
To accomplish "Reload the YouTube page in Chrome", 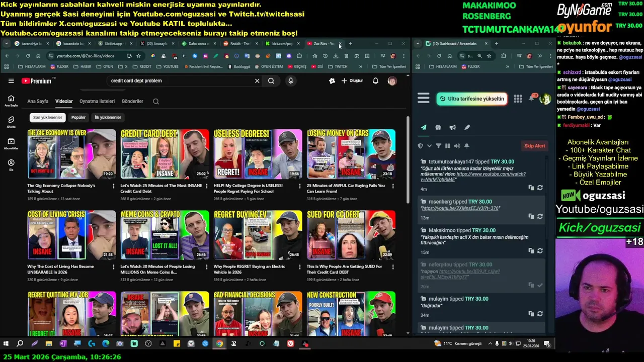I will (28, 56).
